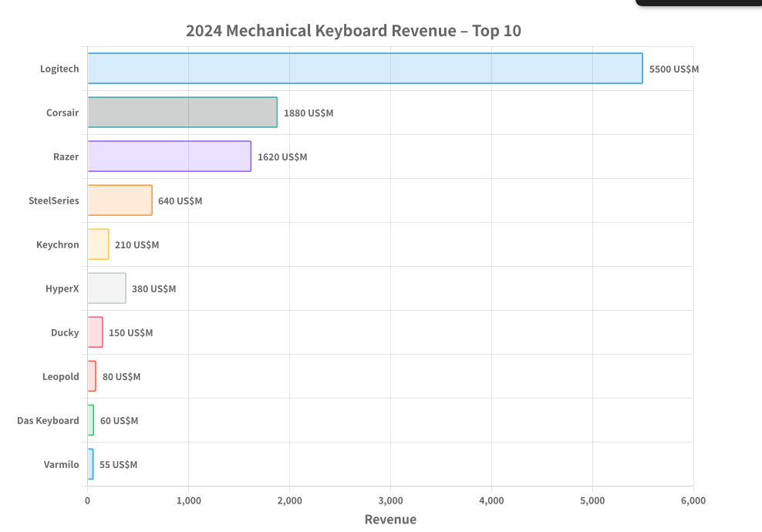762x532 pixels.
Task: Select the Das Keyboard revenue bar
Action: 90,420
